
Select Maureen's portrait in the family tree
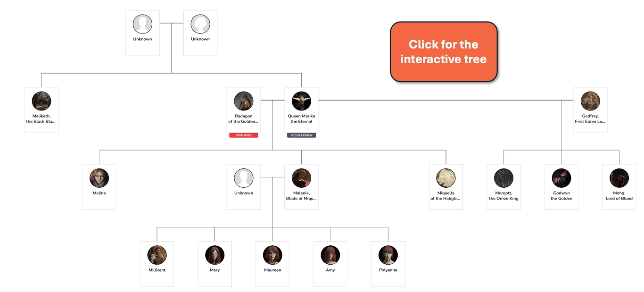272,255
